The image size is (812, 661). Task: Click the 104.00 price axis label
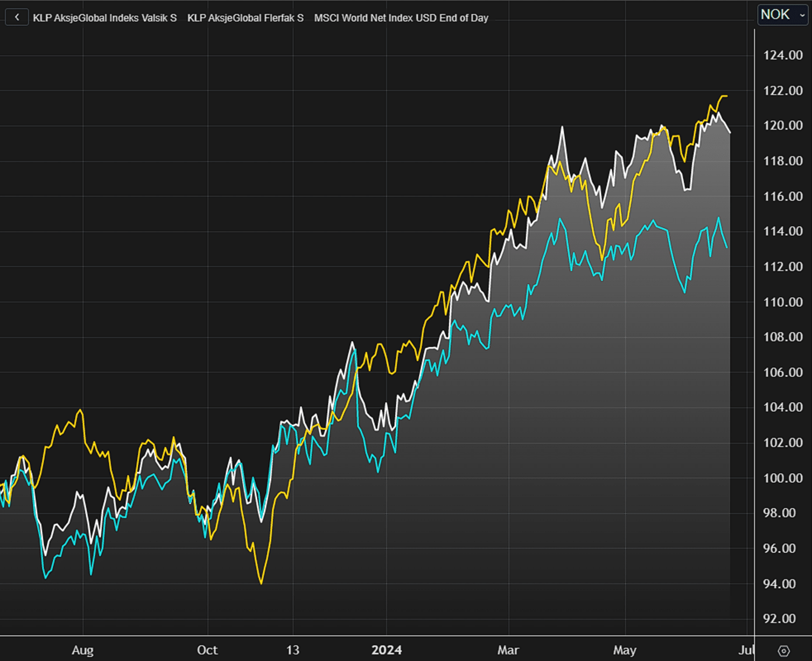point(783,407)
